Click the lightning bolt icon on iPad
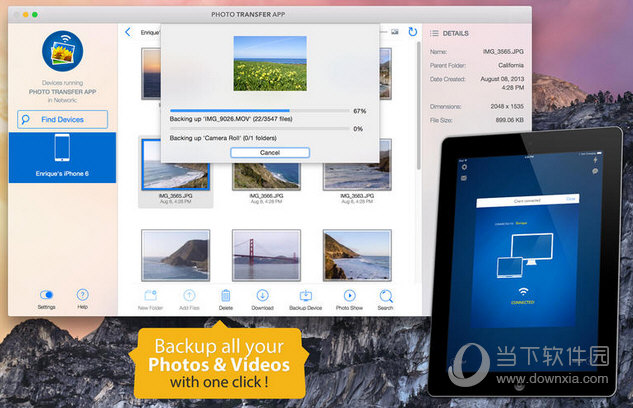Screen dimensions: 633x408 click(595, 160)
